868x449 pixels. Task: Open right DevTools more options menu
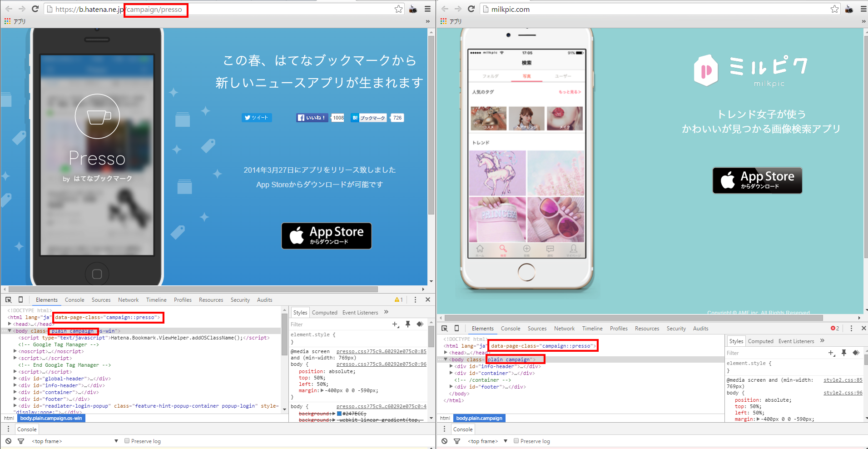851,329
